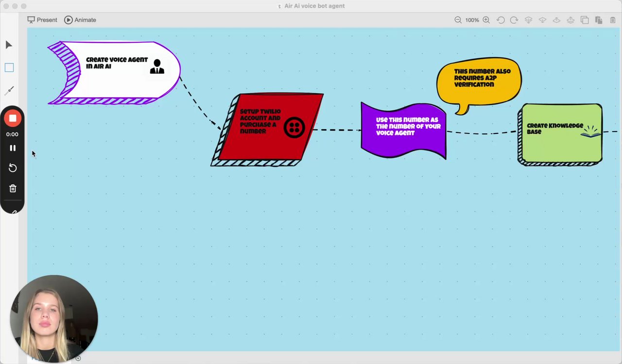Select the rectangle shape tool
This screenshot has height=364, width=622.
click(9, 67)
